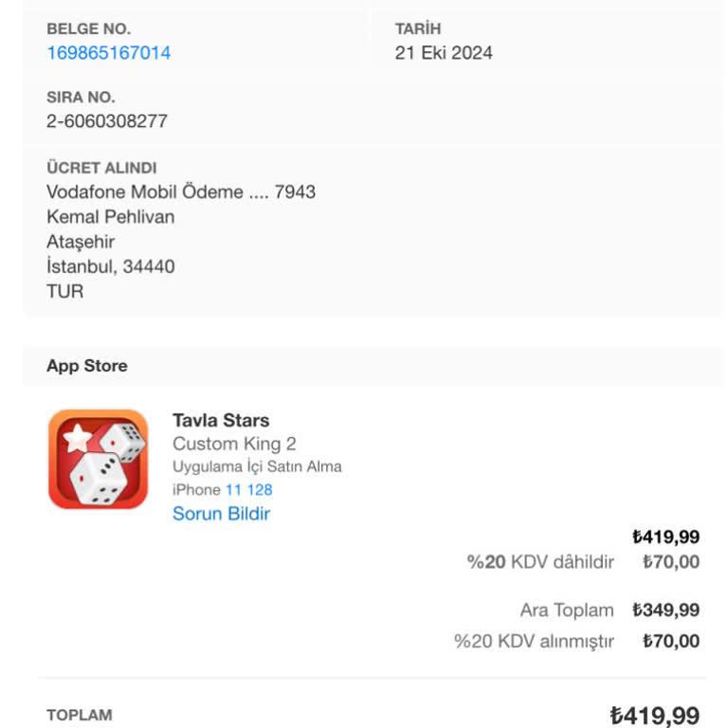Click the App Store section header
Viewport: 728px width, 728px height.
87,366
